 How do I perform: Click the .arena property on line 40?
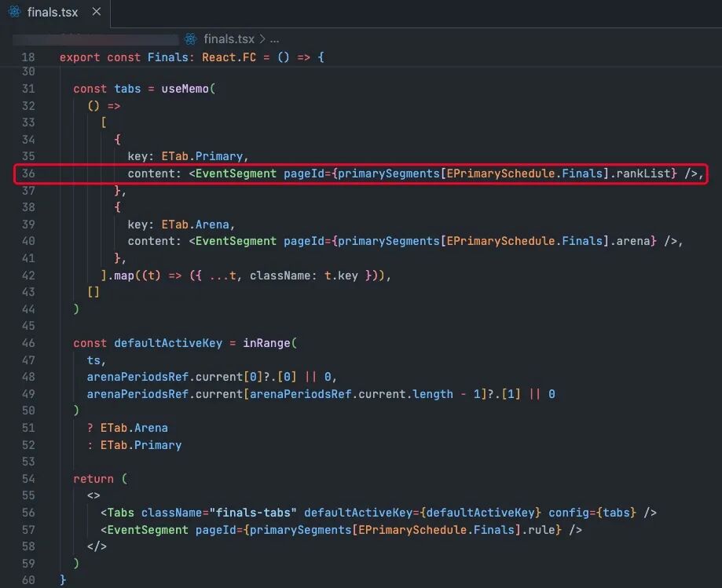click(x=629, y=241)
